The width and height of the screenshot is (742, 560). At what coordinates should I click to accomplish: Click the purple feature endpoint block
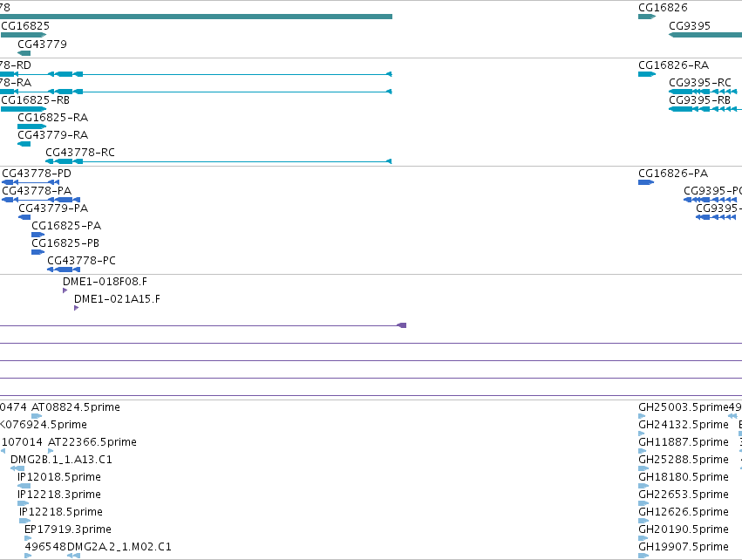[x=401, y=325]
